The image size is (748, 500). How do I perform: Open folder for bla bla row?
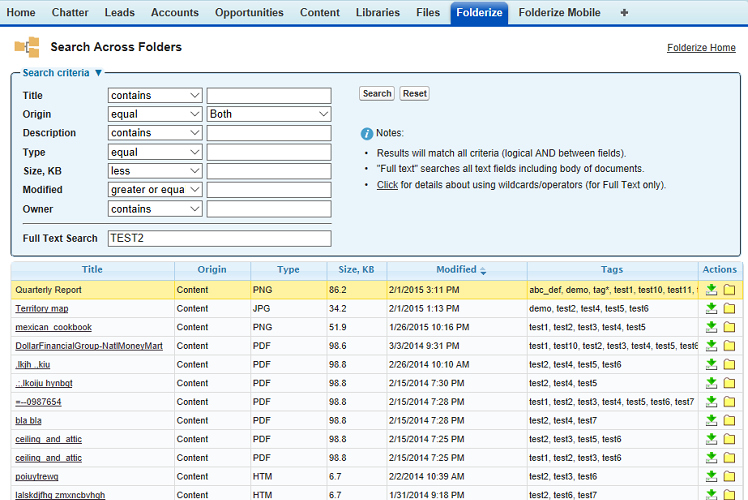click(x=729, y=420)
